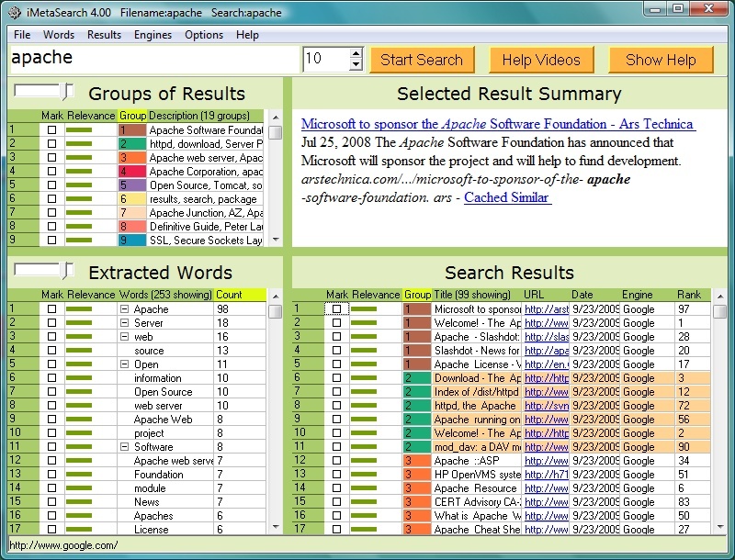Viewport: 735px width, 560px height.
Task: Collapse the Open word tree node
Action: (x=124, y=364)
